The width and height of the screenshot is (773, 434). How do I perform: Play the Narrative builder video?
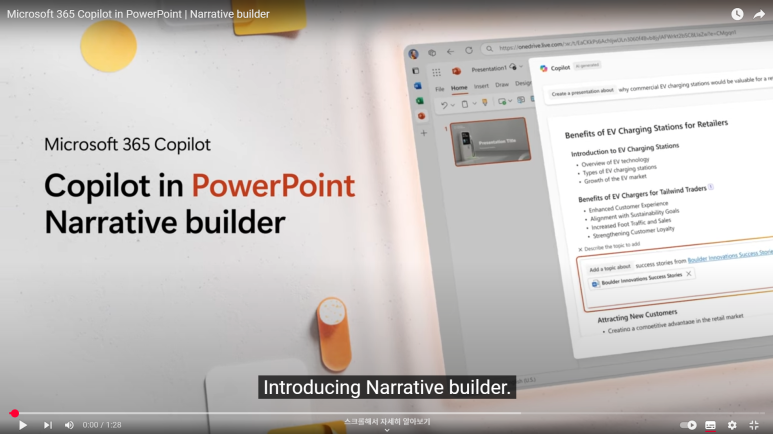coord(23,425)
